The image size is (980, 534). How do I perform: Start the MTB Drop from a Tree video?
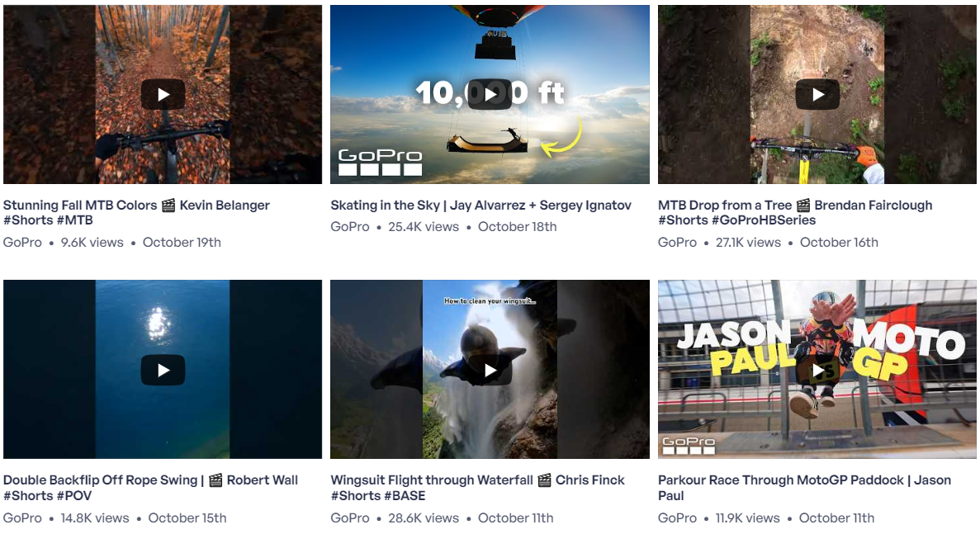coord(817,95)
